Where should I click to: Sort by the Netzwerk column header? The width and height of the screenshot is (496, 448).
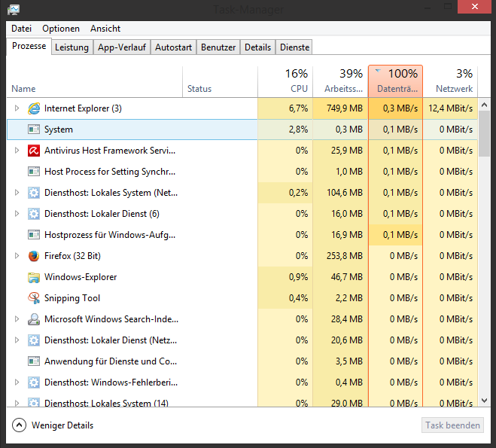(450, 81)
